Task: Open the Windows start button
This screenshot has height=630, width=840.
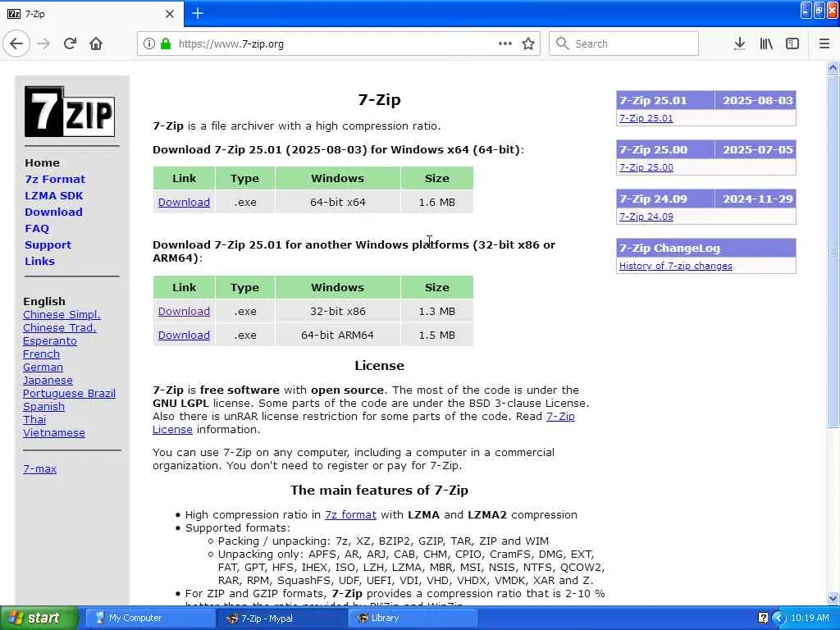Action: coord(39,619)
